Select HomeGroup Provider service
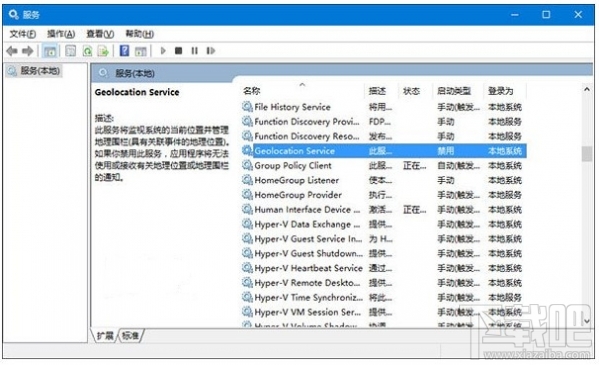The image size is (599, 365). tap(298, 195)
